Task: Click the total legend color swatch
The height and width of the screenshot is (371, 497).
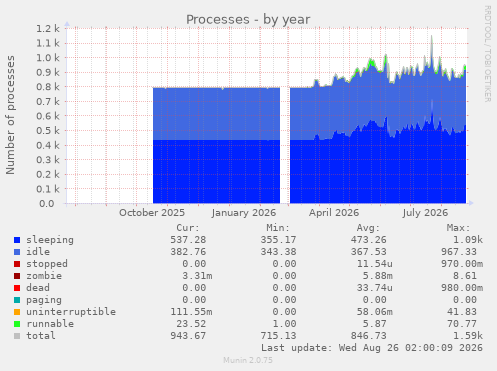Action: 17,336
